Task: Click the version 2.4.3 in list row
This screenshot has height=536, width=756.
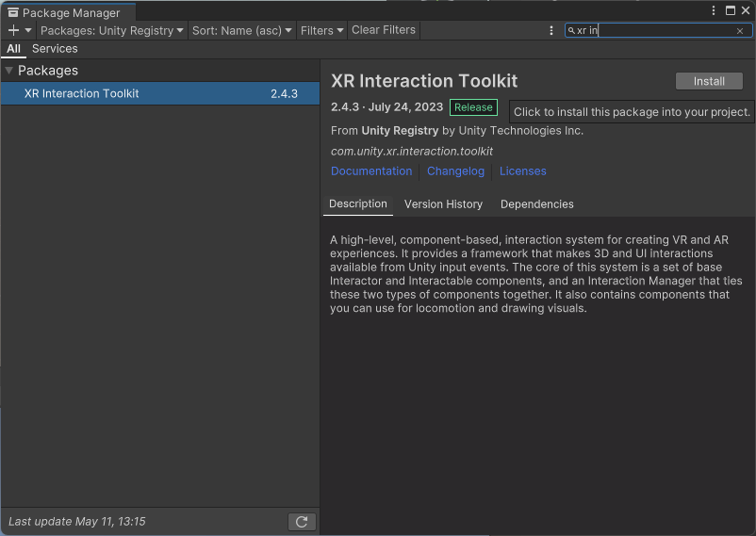Action: [284, 94]
